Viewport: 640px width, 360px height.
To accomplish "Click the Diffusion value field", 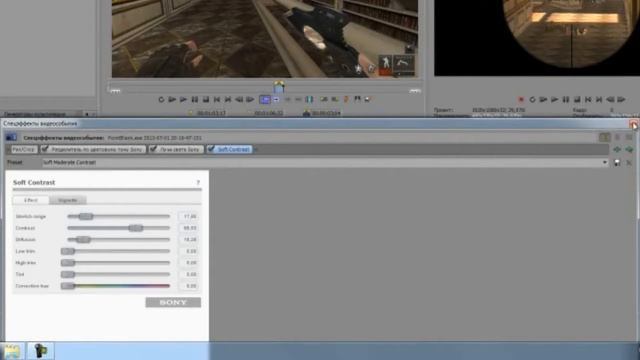I will 189,240.
